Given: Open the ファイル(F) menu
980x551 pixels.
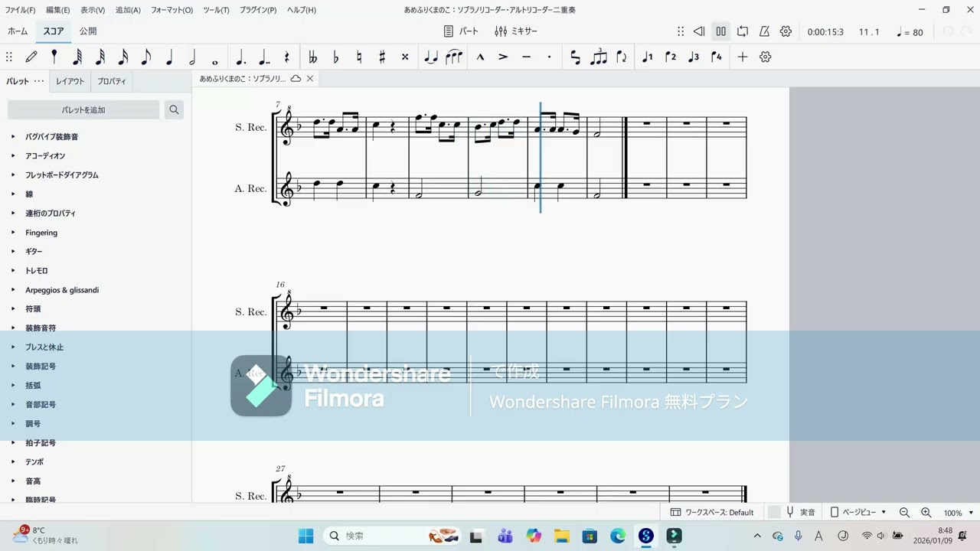Looking at the screenshot, I should pos(21,10).
